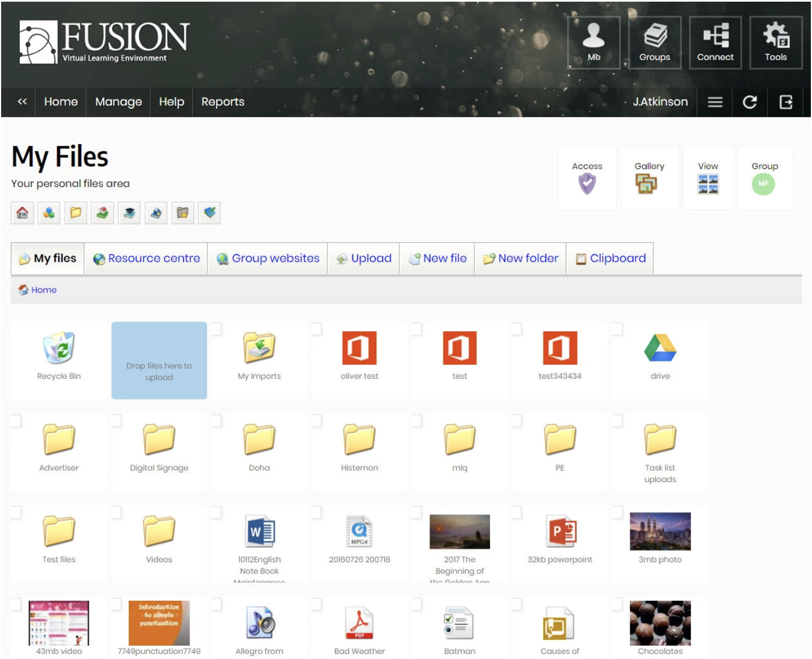The image size is (812, 659).
Task: Tick the checkbox for oliver test file
Action: [x=316, y=329]
